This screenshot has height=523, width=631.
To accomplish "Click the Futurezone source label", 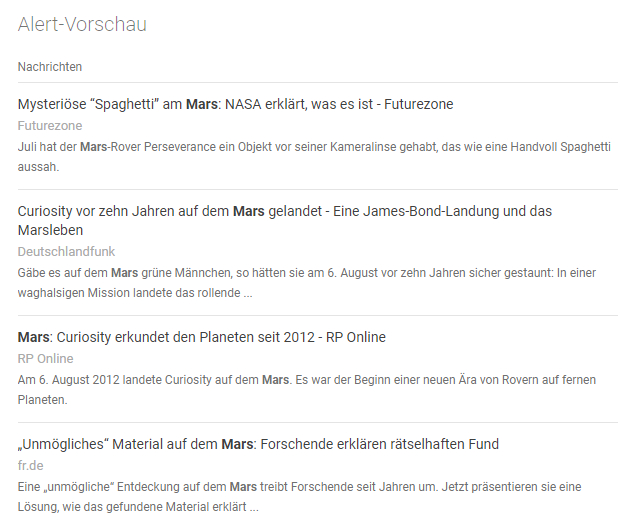I will pyautogui.click(x=50, y=126).
